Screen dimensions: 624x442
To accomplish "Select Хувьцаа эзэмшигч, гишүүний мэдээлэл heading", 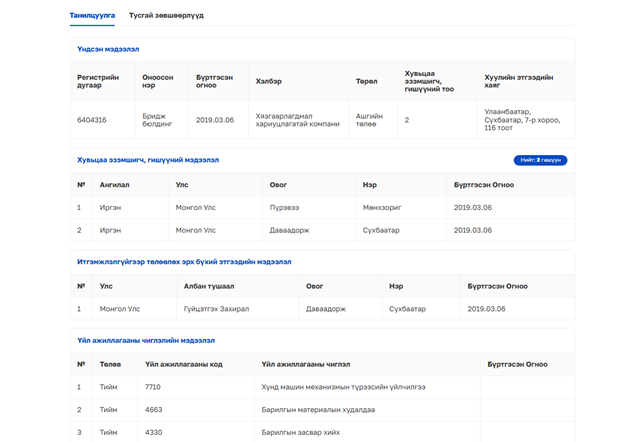I will pyautogui.click(x=148, y=160).
